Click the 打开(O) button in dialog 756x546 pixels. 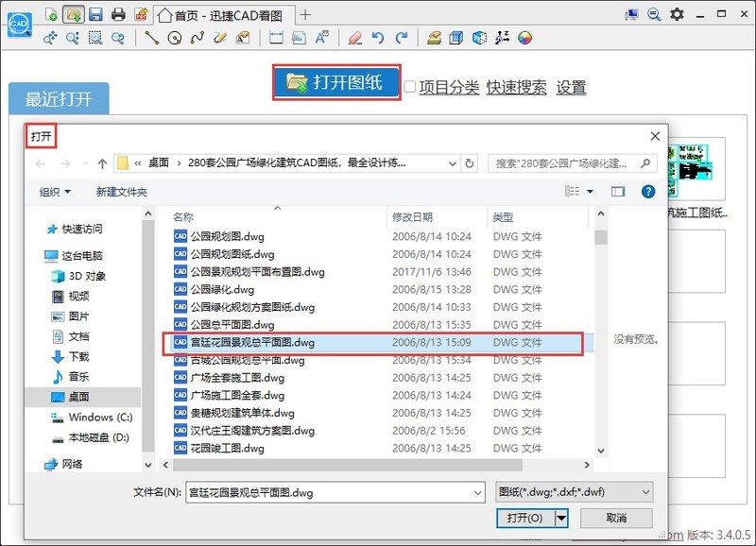tap(524, 518)
